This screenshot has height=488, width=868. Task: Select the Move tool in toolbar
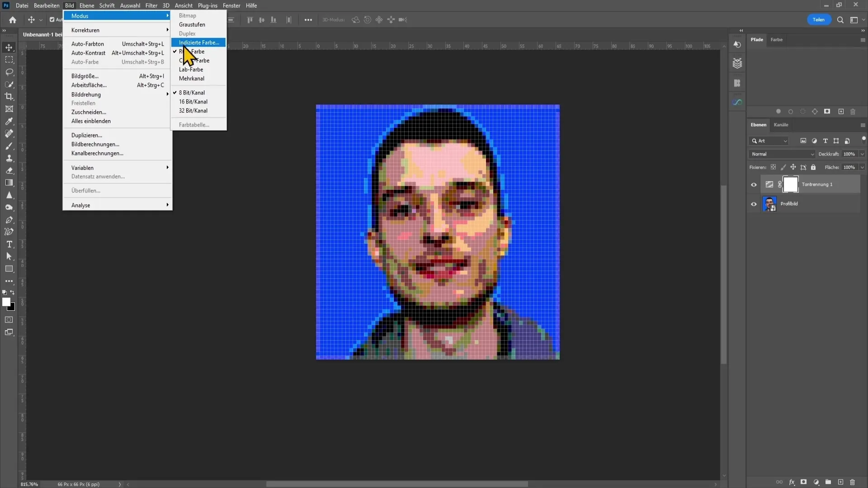tap(9, 47)
